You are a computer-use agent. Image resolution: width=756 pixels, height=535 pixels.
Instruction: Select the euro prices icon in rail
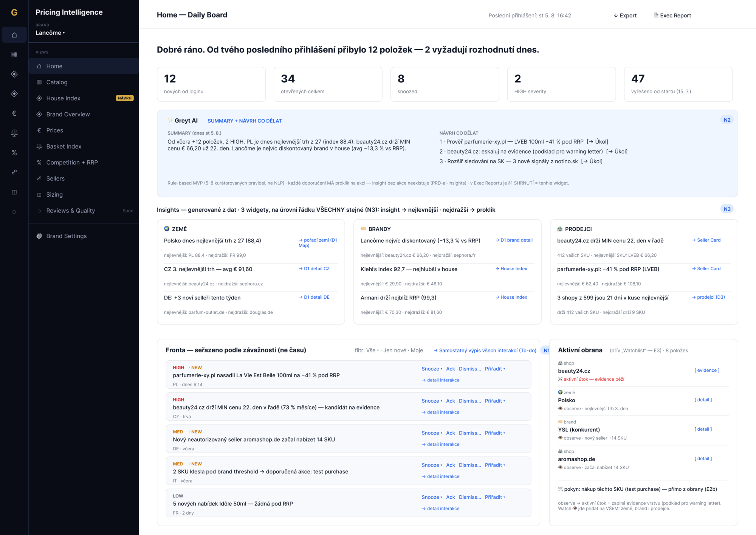[14, 113]
